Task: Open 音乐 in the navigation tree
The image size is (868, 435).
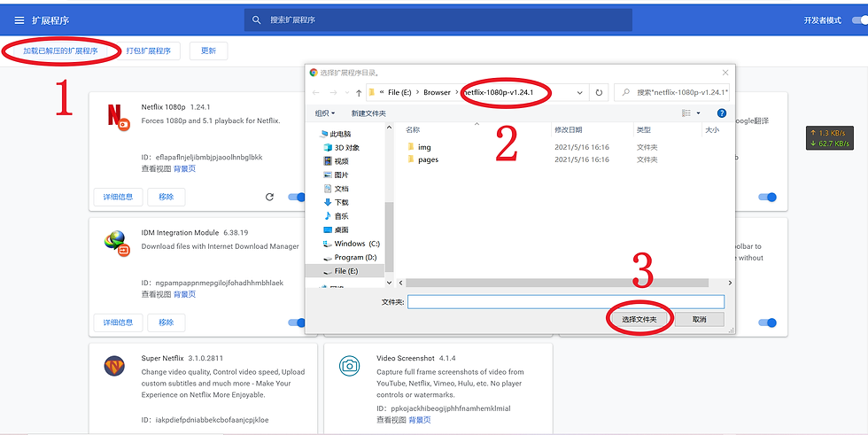Action: pos(336,216)
